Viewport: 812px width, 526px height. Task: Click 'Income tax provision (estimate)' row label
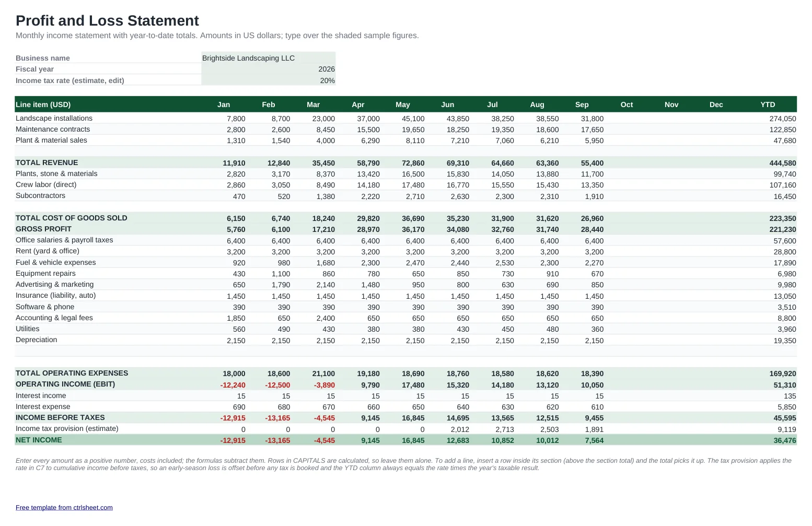[x=67, y=428]
